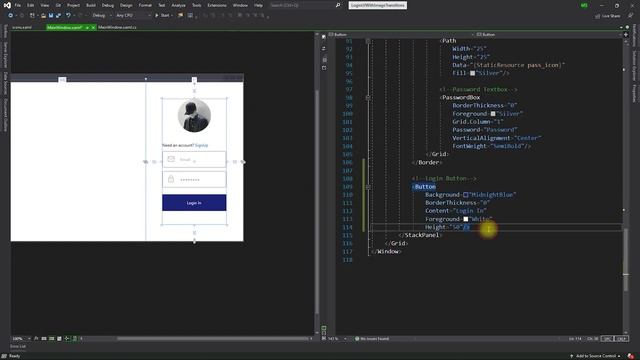Click Add to Source Control

click(596, 356)
